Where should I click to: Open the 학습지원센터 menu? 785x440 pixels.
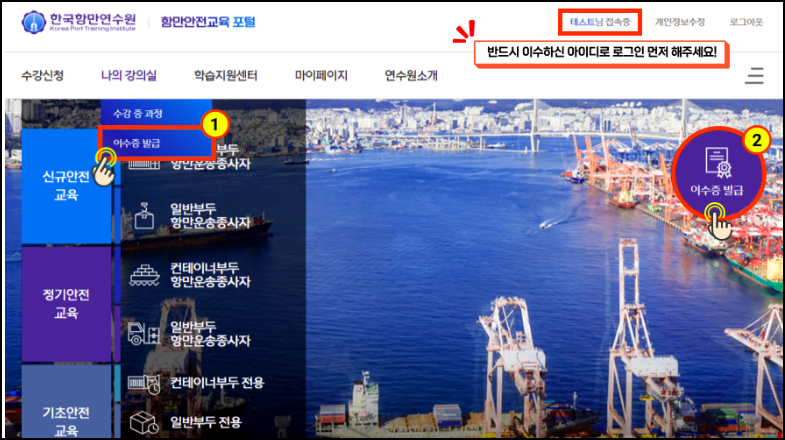(226, 76)
